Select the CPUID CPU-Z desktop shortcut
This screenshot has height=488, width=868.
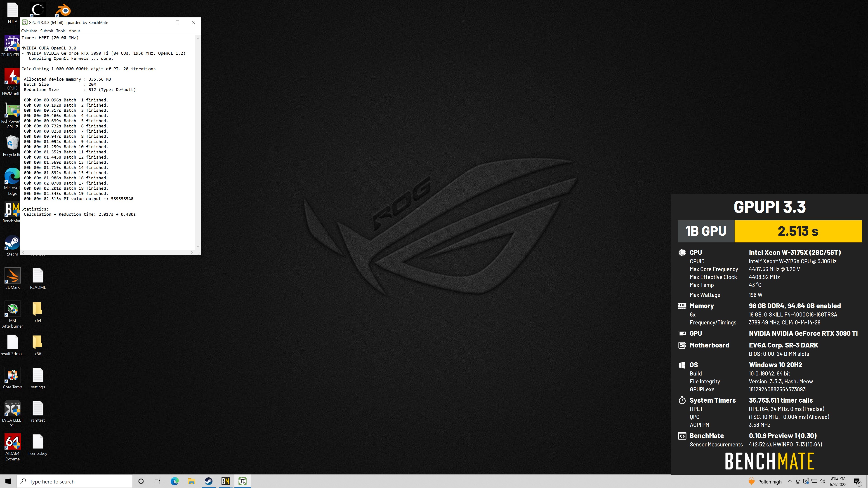(10, 46)
